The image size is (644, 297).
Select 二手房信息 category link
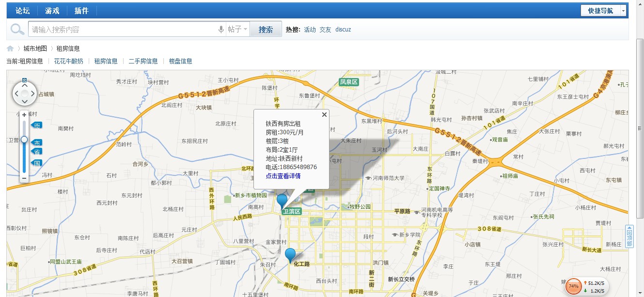click(x=143, y=61)
